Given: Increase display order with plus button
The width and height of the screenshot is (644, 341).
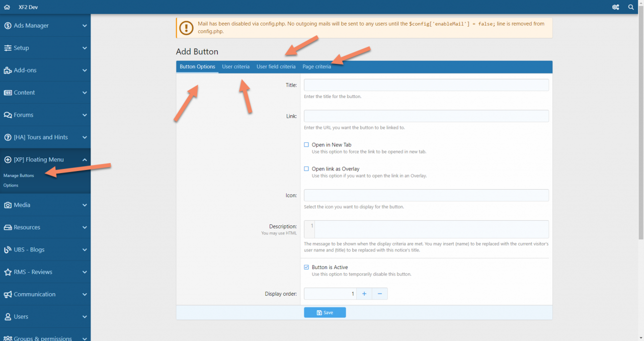Looking at the screenshot, I should pos(364,294).
